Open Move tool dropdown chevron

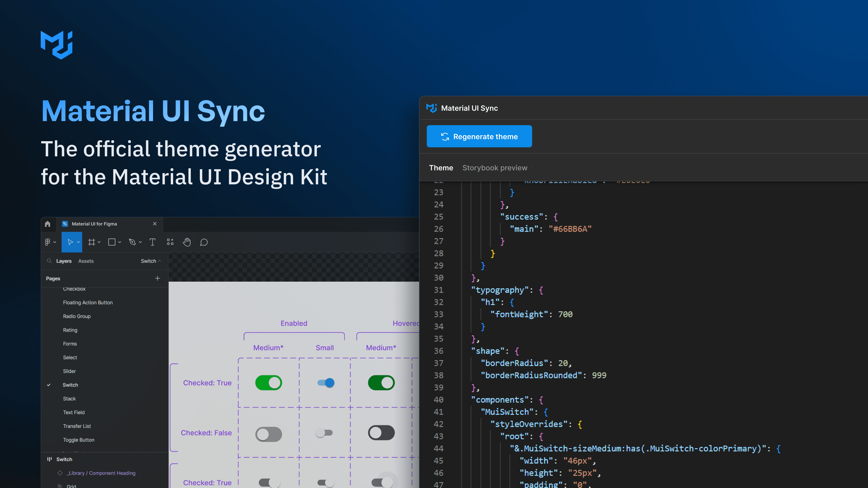(78, 242)
